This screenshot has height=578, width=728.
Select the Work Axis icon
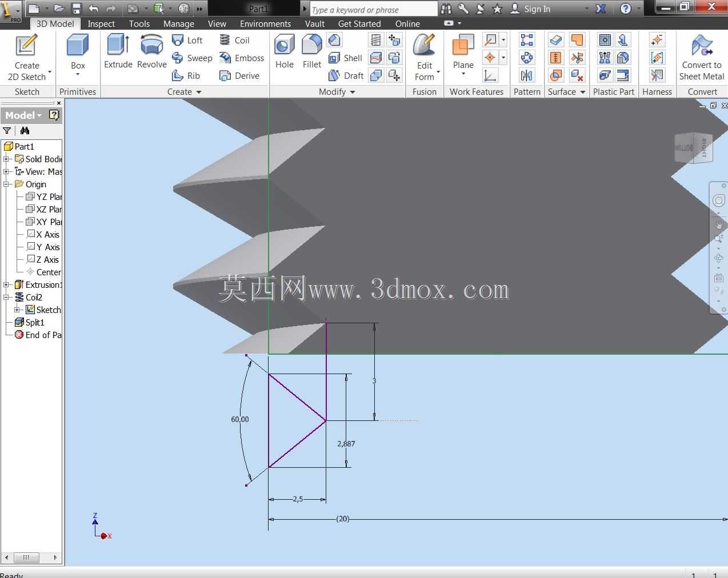[x=490, y=40]
